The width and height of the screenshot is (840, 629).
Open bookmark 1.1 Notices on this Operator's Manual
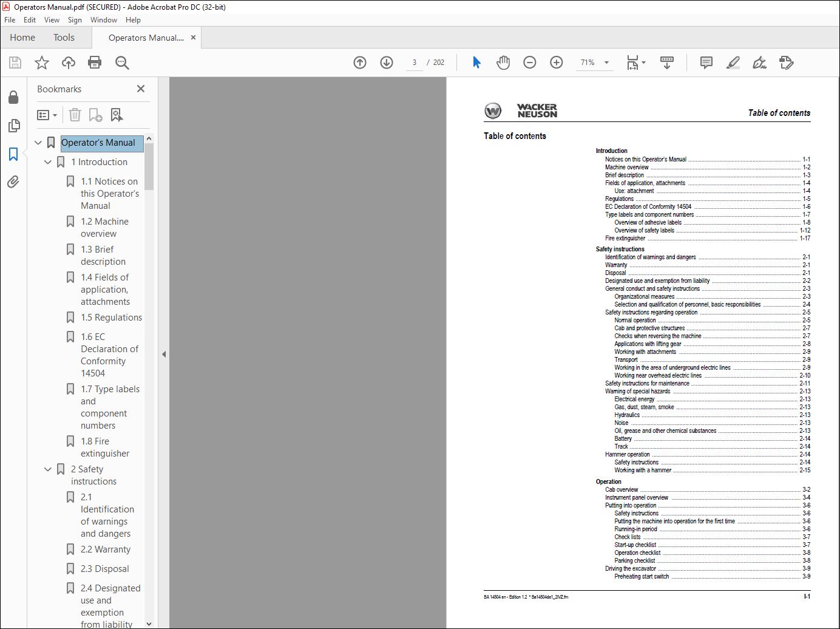110,194
